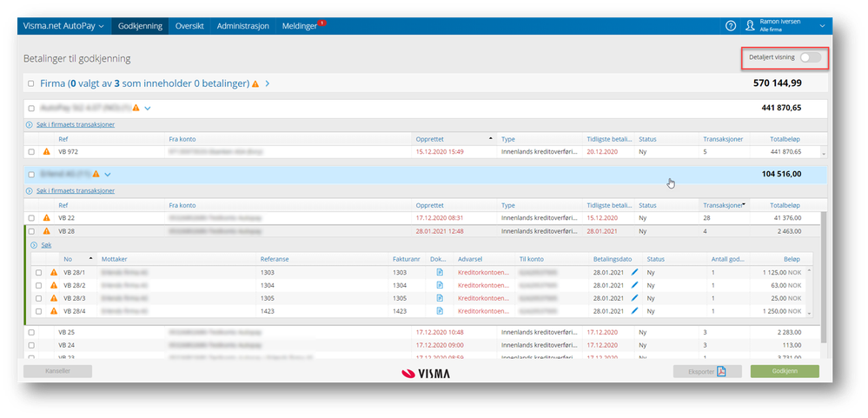Click the warning icon for VB 28/4
Viewport: 868px width, 418px height.
point(54,311)
